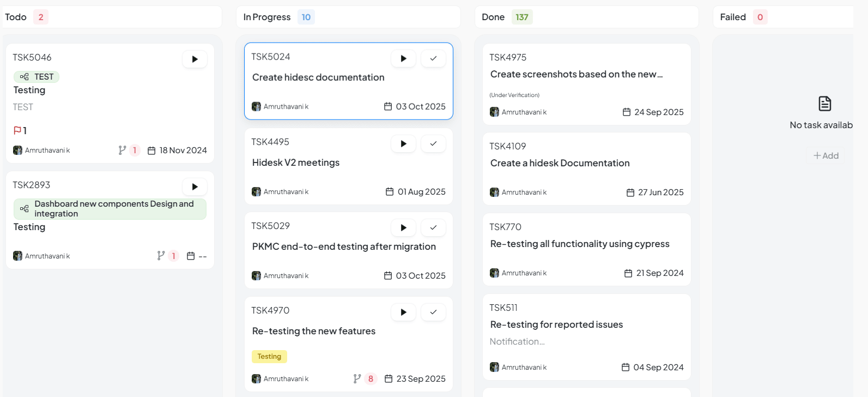Mark TSK5024 as complete with checkmark

click(433, 58)
